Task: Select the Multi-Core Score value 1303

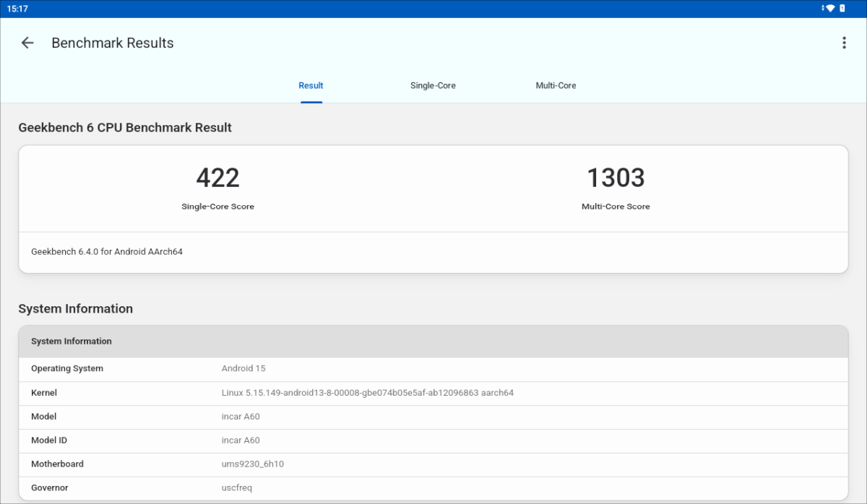Action: point(616,178)
